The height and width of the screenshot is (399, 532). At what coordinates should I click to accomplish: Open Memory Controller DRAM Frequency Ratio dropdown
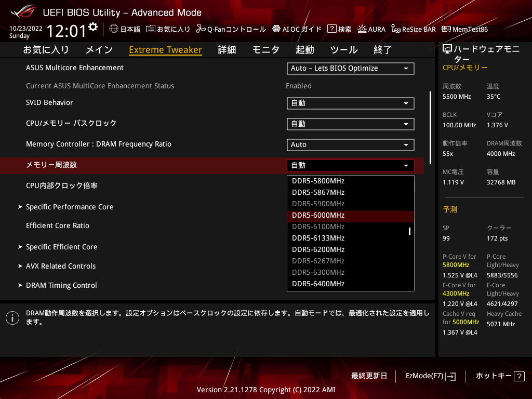351,144
